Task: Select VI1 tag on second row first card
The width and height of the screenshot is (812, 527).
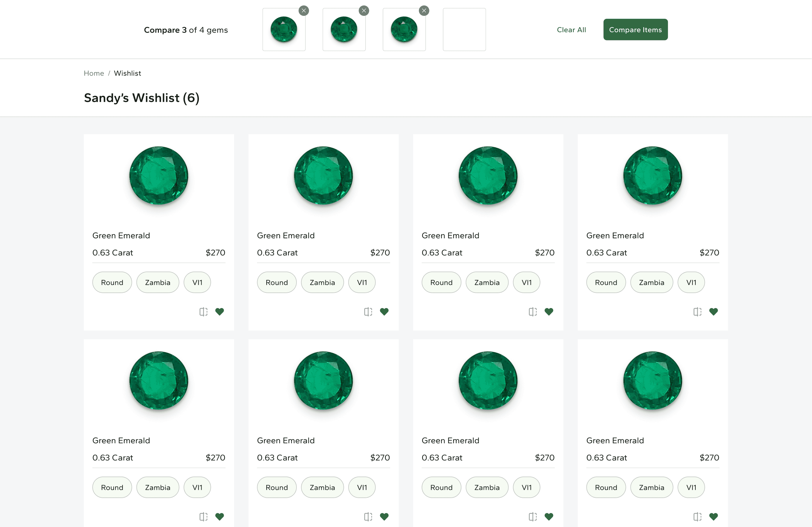Action: pyautogui.click(x=197, y=487)
